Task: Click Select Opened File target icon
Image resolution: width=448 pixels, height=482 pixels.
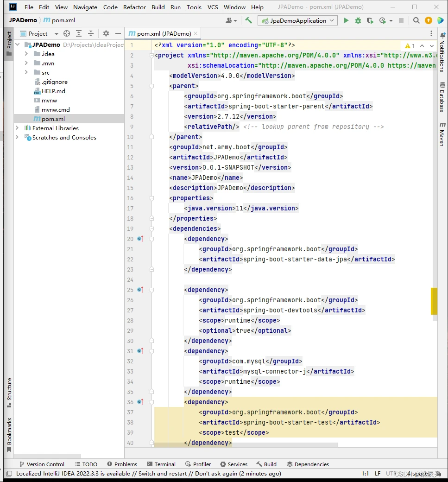Action: tap(67, 33)
